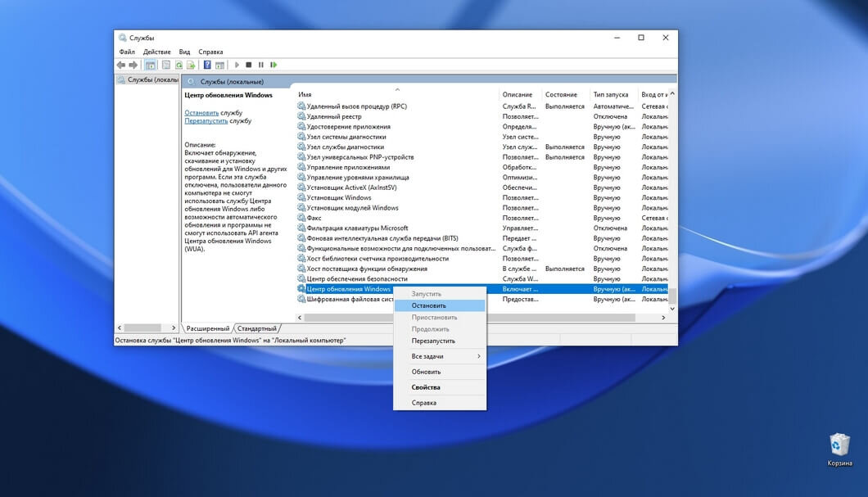
Task: Click the Properties toolbar icon
Action: [166, 65]
